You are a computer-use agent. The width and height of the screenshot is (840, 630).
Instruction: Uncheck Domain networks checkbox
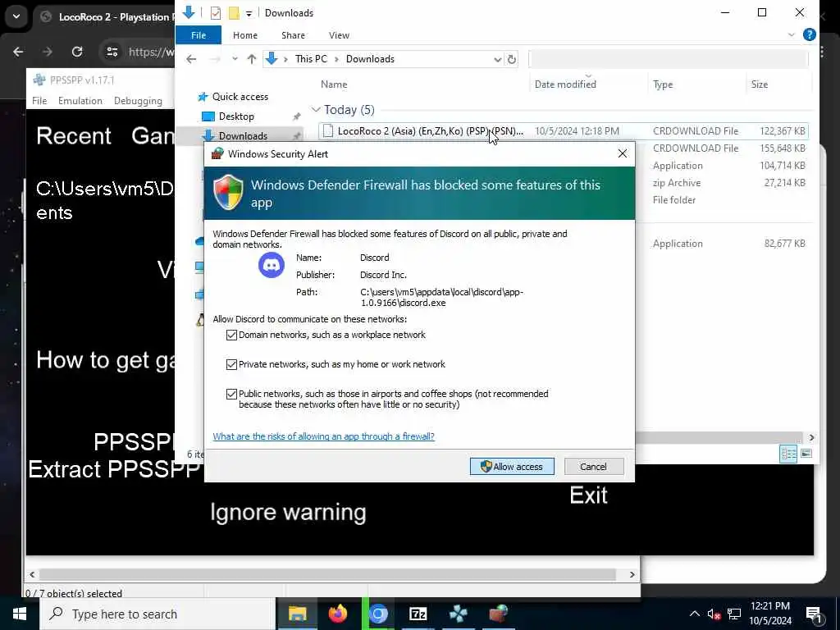[231, 335]
